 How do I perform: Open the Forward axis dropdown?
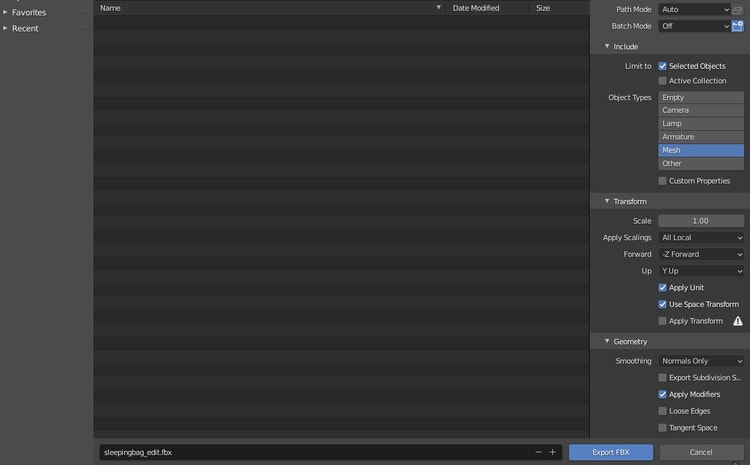pyautogui.click(x=701, y=255)
